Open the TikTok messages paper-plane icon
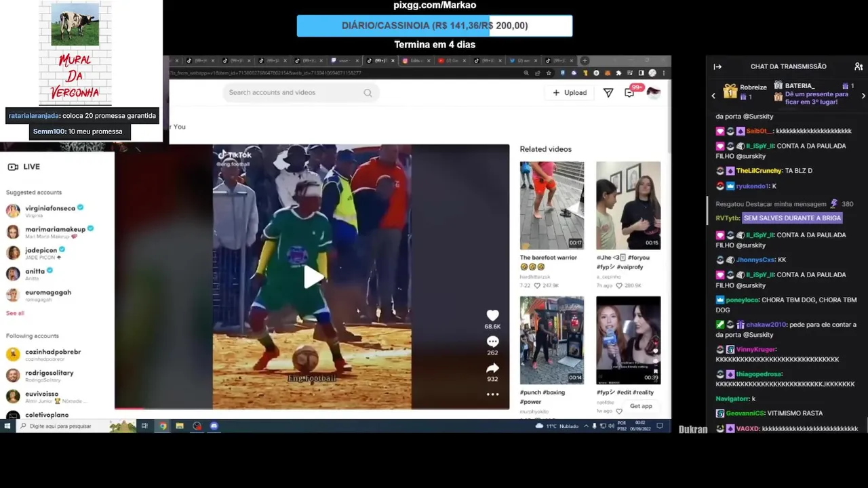Screen dimensions: 868x488 click(x=608, y=93)
